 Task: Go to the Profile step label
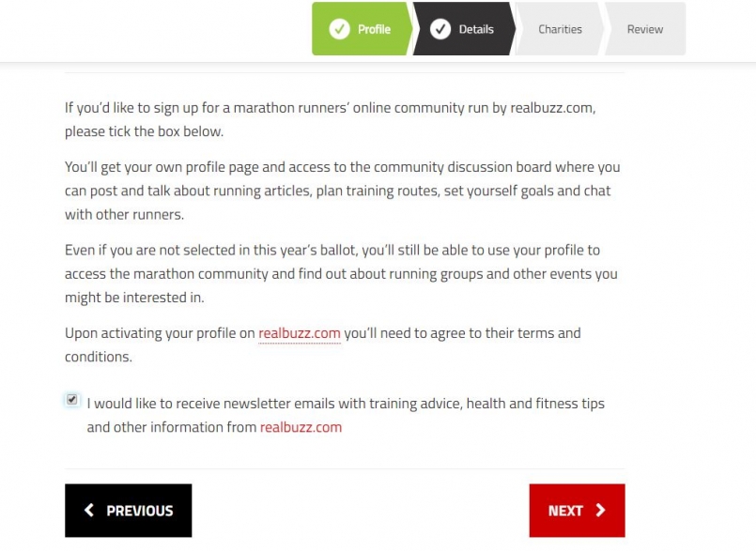point(374,29)
